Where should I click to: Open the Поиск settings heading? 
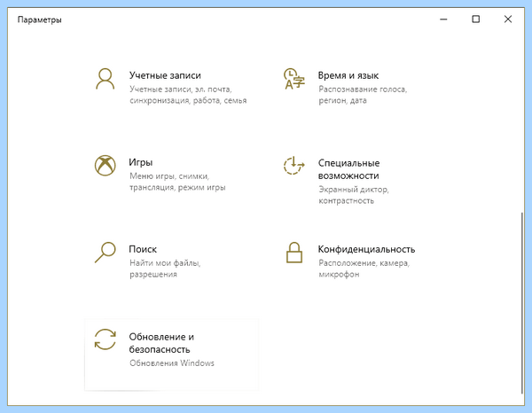coord(143,249)
